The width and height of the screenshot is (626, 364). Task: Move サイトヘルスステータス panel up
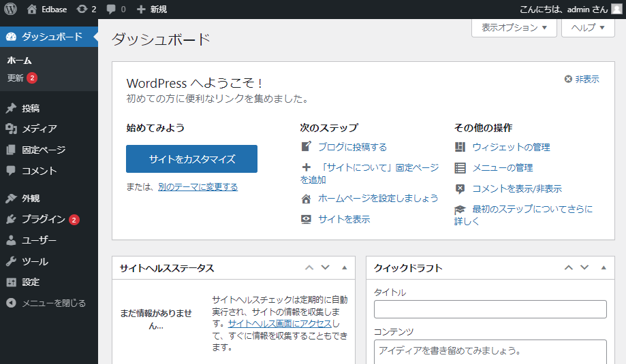309,267
